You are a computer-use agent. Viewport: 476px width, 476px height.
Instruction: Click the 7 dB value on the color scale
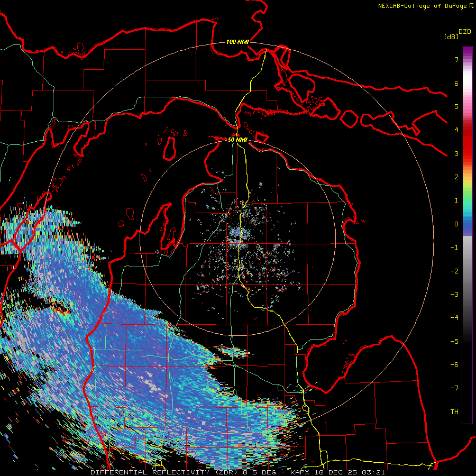456,59
